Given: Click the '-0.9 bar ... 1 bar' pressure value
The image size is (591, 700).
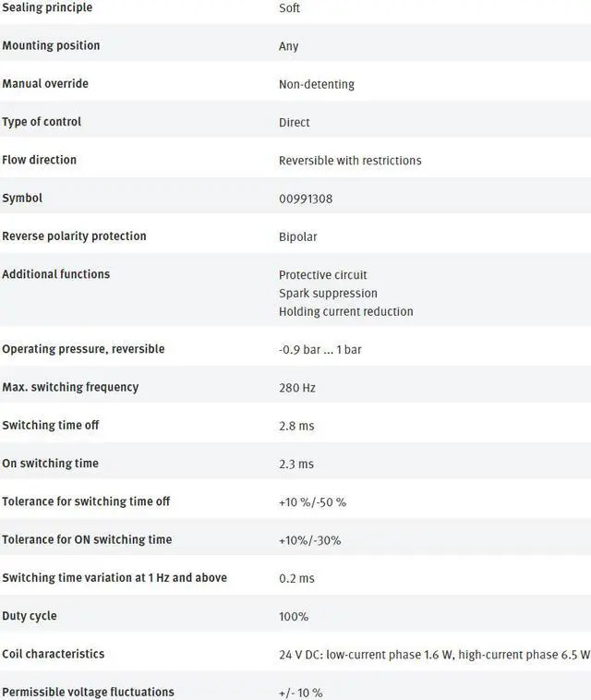Looking at the screenshot, I should (320, 350).
